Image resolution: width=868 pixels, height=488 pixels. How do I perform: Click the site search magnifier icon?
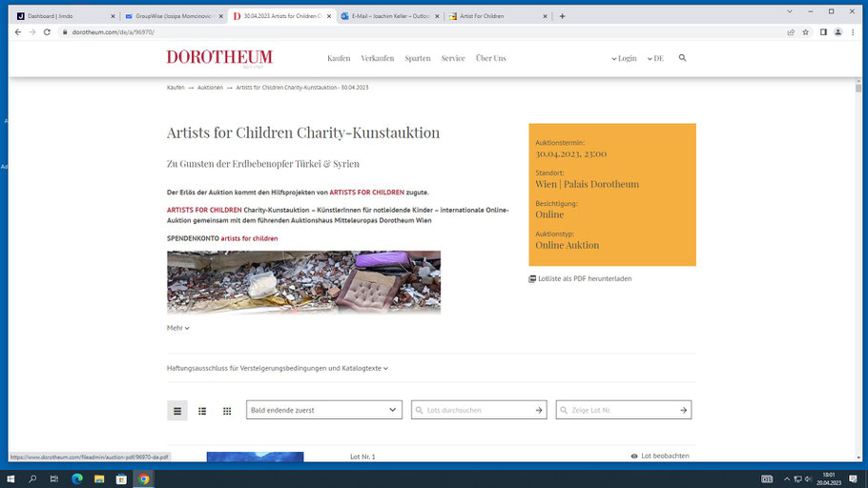click(x=683, y=57)
